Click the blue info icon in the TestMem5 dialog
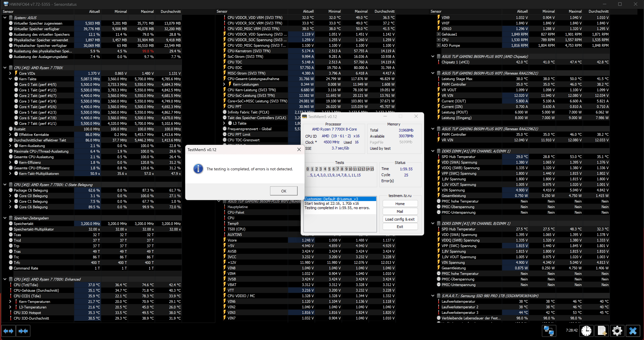 (198, 169)
